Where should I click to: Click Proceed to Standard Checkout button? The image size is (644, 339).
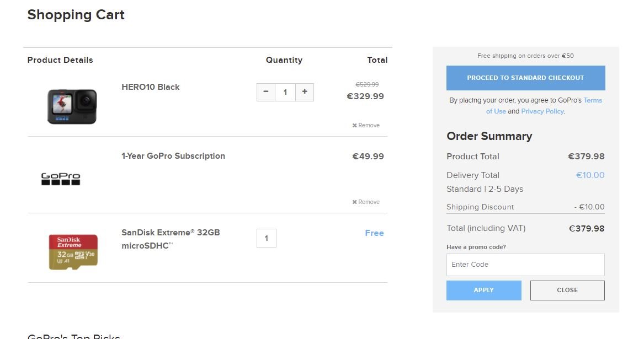526,78
